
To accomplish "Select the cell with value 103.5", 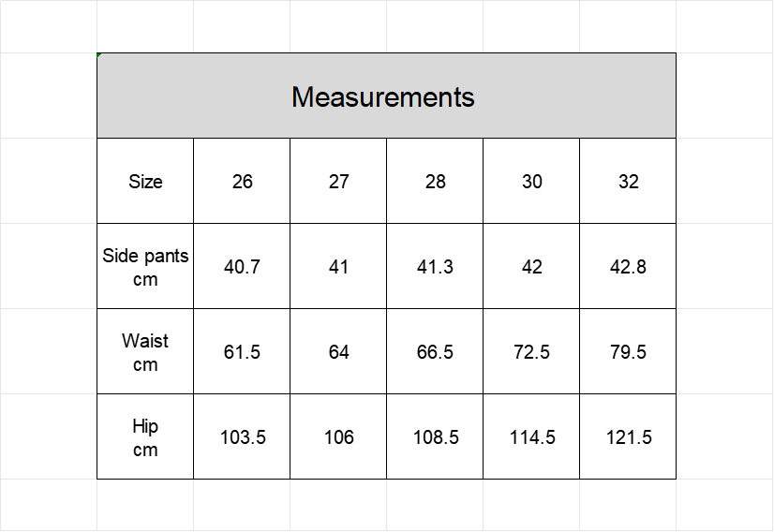I will [x=242, y=436].
